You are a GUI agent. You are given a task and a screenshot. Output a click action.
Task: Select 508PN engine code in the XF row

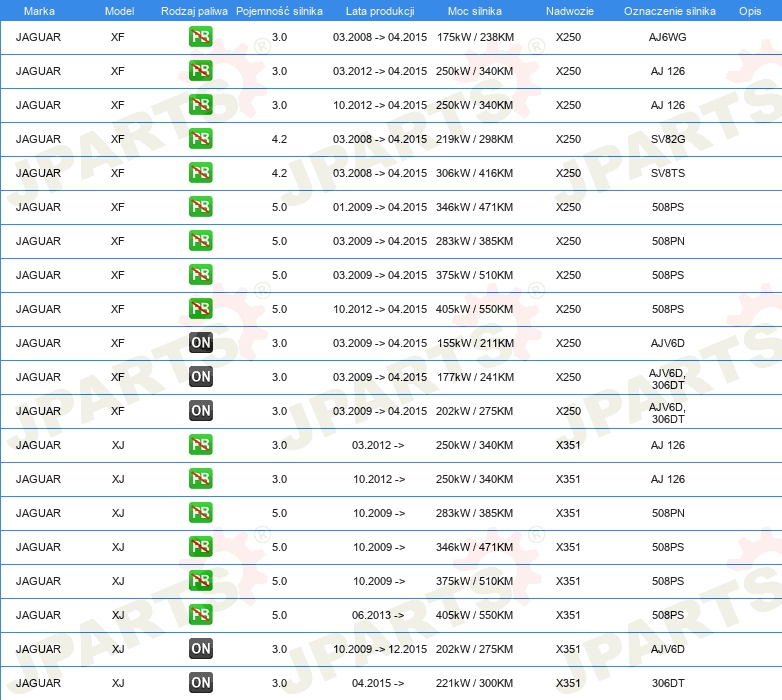click(x=668, y=241)
